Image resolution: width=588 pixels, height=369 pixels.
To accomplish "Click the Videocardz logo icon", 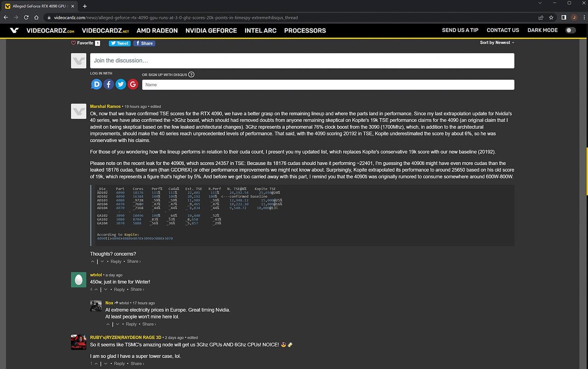I will point(15,30).
